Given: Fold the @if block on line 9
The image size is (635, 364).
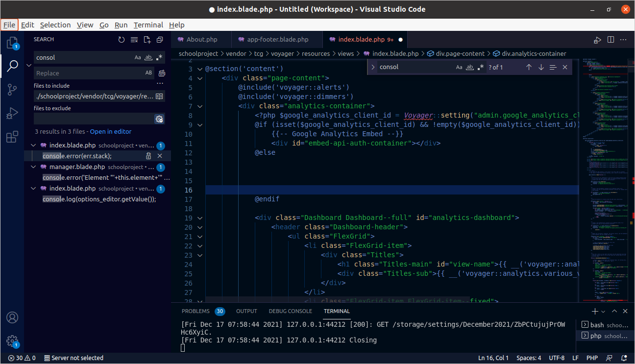Looking at the screenshot, I should (x=199, y=124).
